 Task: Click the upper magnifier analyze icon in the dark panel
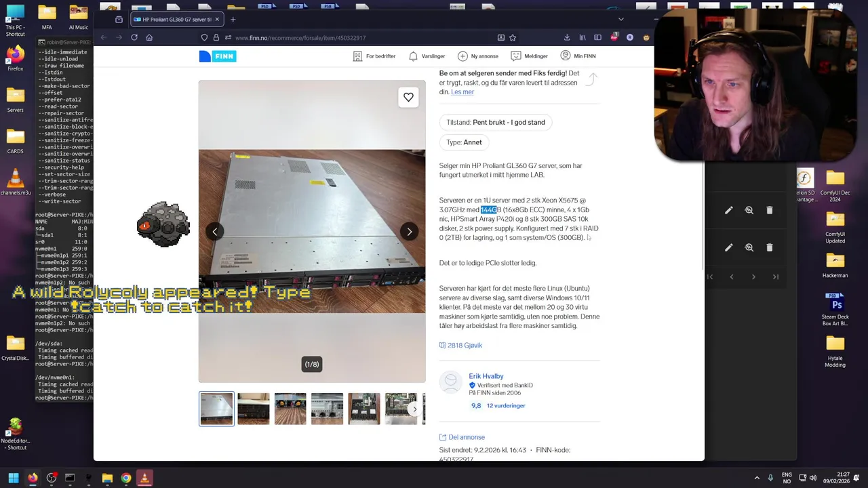coord(749,211)
